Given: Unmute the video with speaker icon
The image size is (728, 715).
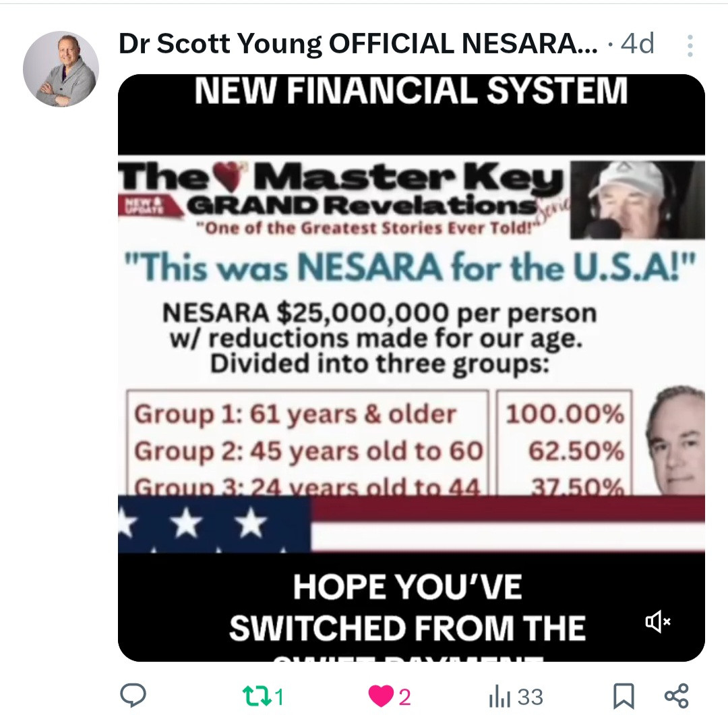Looking at the screenshot, I should pyautogui.click(x=657, y=621).
